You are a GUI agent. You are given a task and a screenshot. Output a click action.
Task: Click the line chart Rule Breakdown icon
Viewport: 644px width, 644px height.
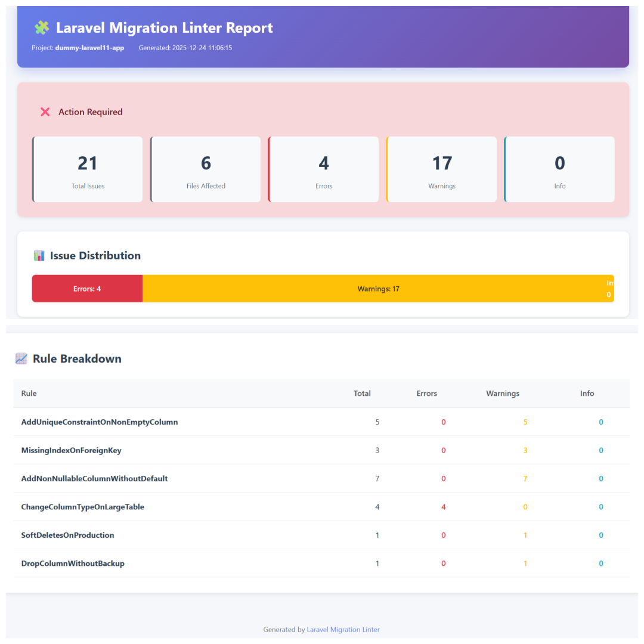21,359
